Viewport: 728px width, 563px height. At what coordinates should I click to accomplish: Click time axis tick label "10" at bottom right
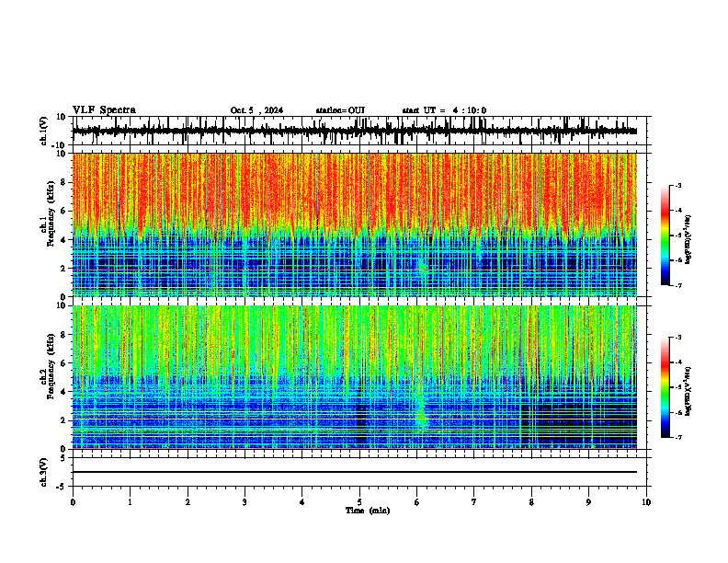pyautogui.click(x=646, y=502)
